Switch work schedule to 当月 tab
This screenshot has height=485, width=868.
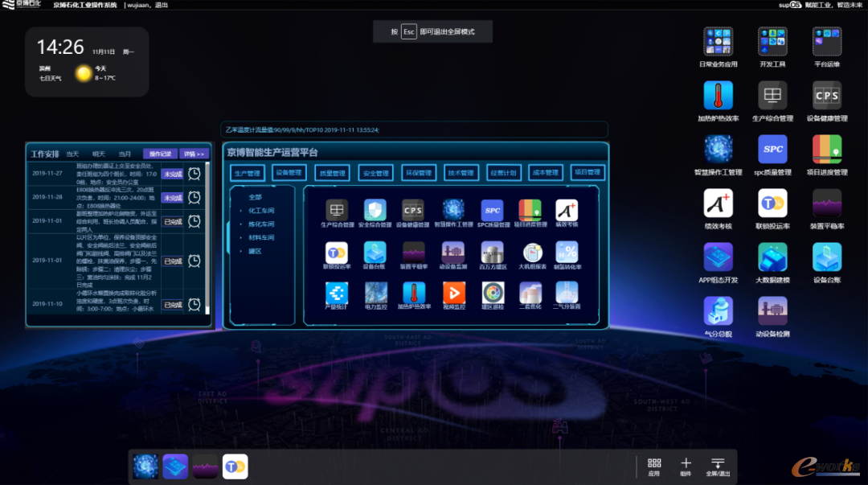[x=125, y=154]
